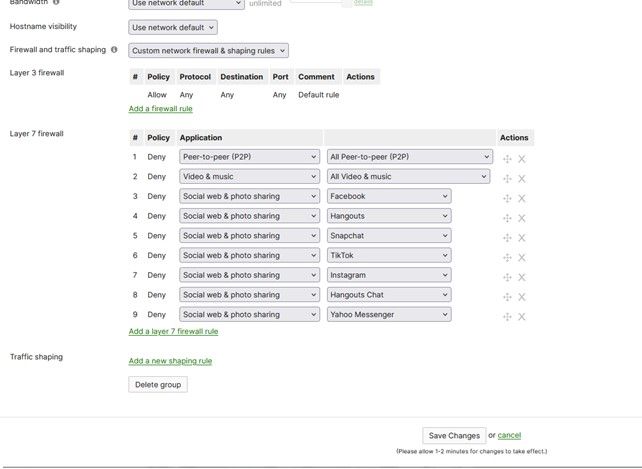Click Add a firewall rule link
Screen dimensions: 642x469
coord(160,109)
